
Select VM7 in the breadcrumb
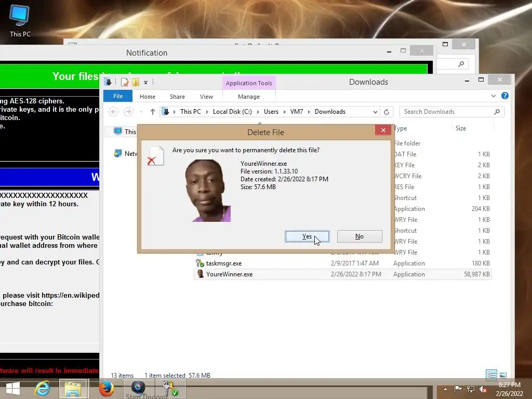click(x=297, y=112)
